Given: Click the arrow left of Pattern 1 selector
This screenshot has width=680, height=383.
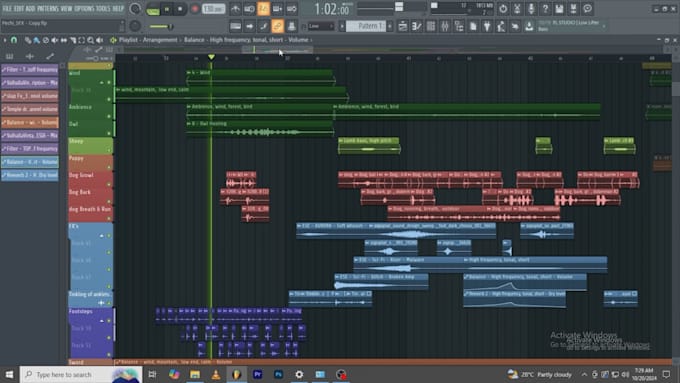Looking at the screenshot, I should point(342,26).
